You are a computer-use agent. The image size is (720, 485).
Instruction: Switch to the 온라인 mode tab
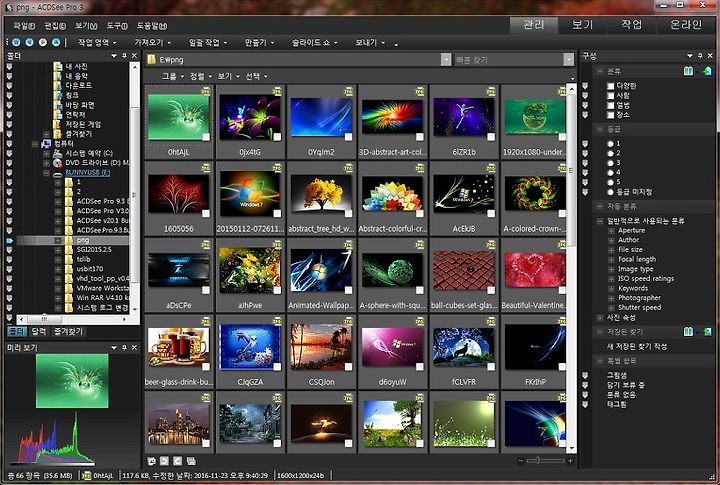coord(686,25)
